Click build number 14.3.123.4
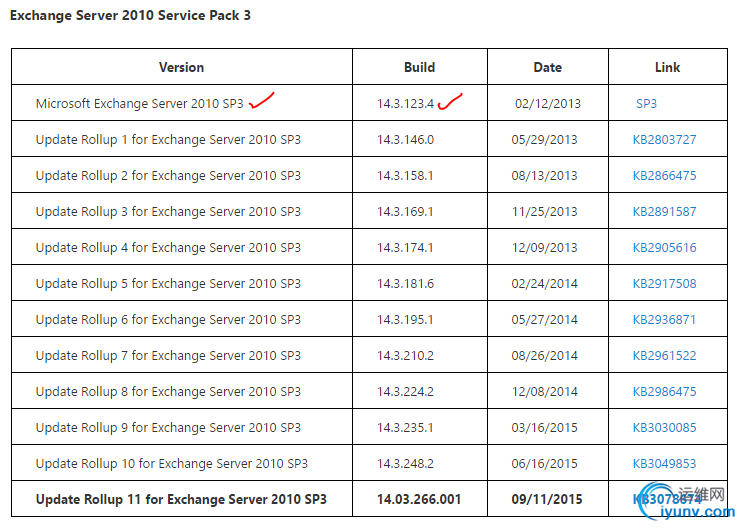 click(405, 104)
